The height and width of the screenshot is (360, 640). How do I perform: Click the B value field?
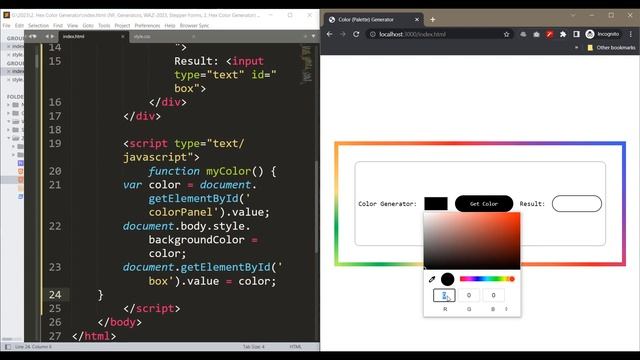pyautogui.click(x=493, y=295)
